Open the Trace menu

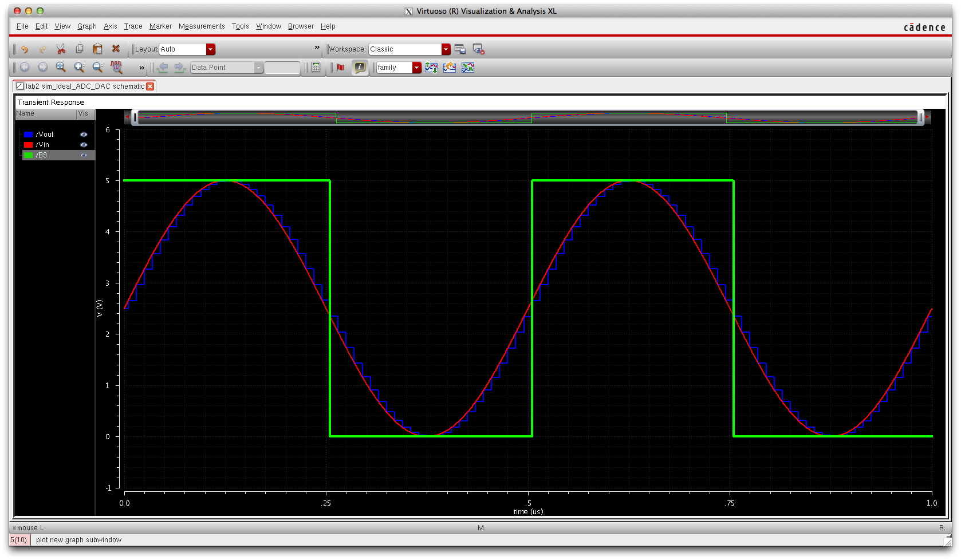pyautogui.click(x=133, y=26)
